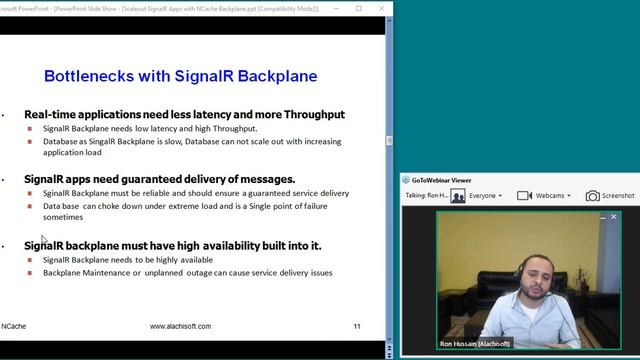Image resolution: width=640 pixels, height=360 pixels.
Task: Maximize the PowerPoint slide show window
Action: point(359,9)
